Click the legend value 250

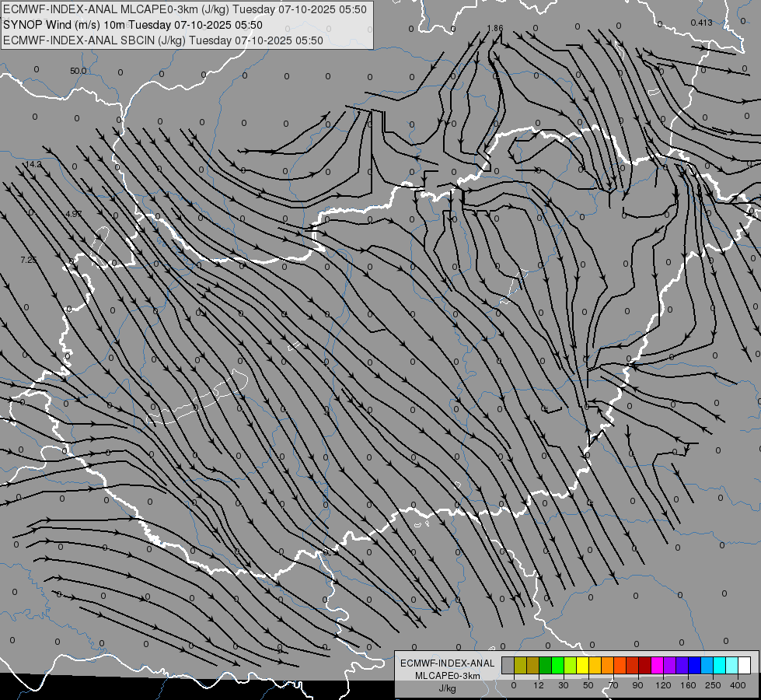click(x=713, y=685)
